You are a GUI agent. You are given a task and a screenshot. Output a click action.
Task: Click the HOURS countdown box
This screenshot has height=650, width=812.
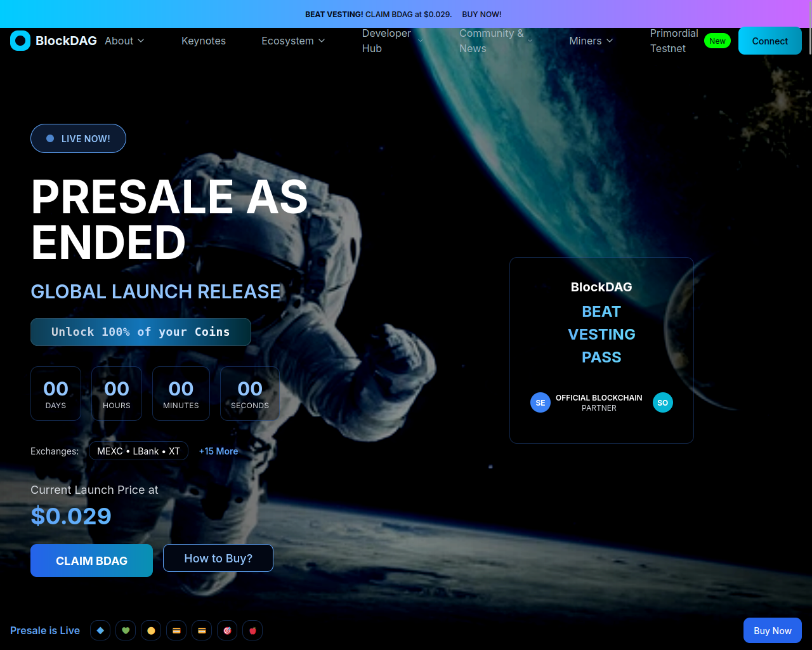pos(117,394)
